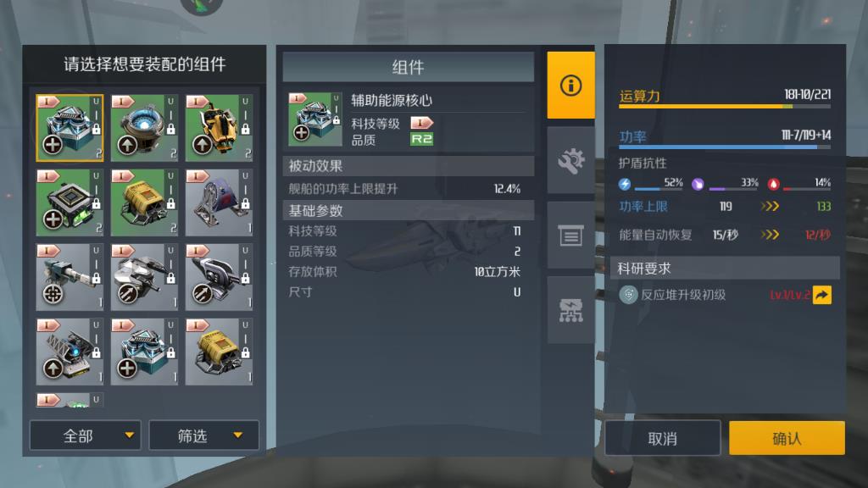Select the yellow mech-shaped component in top row
The width and height of the screenshot is (868, 488).
click(220, 128)
